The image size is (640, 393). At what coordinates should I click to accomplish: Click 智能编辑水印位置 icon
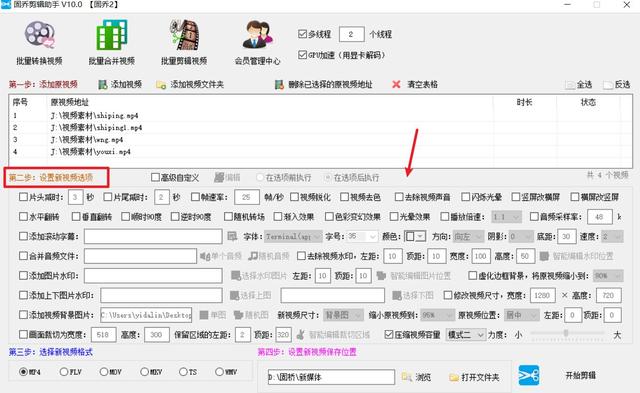(544, 256)
